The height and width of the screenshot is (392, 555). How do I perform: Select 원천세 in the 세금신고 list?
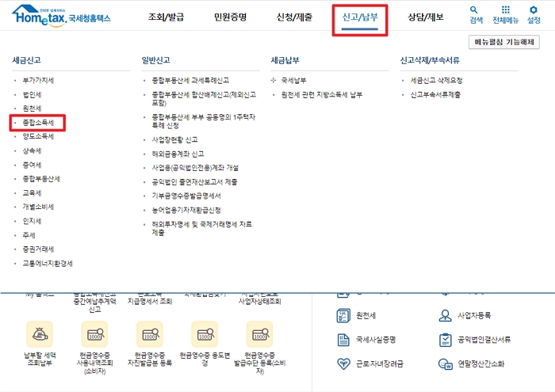(32, 108)
